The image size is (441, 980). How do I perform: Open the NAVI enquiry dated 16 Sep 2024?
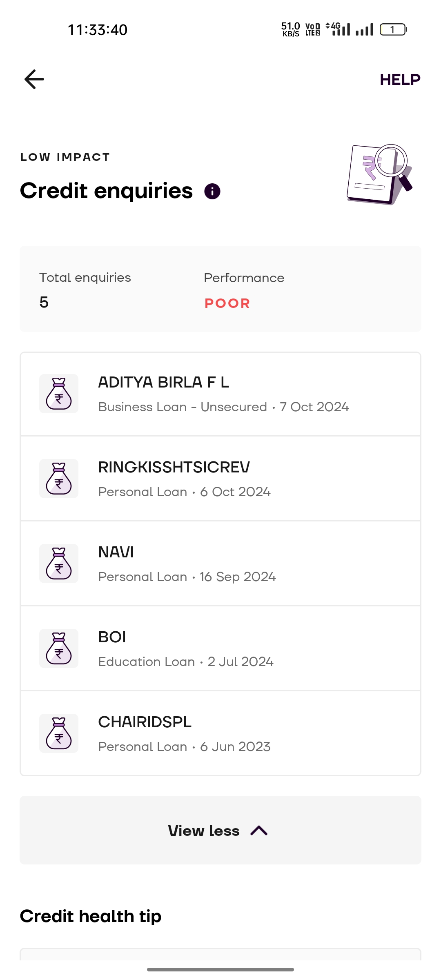187,564
